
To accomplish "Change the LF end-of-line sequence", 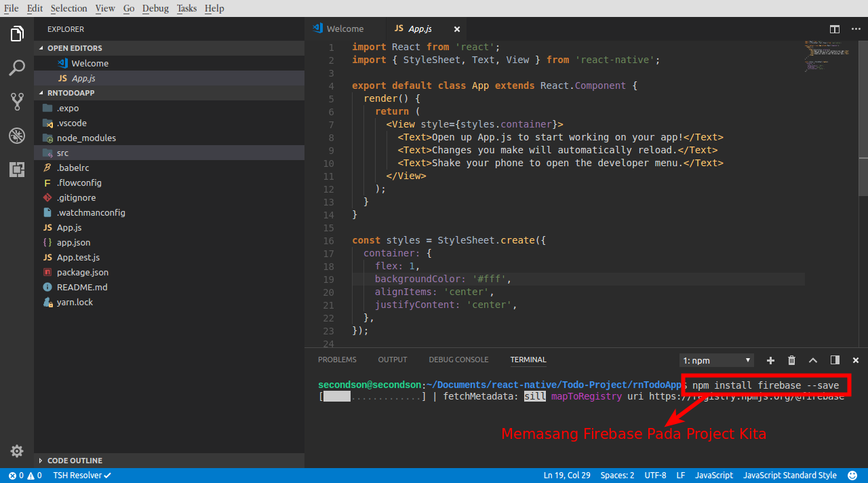I will pyautogui.click(x=681, y=476).
